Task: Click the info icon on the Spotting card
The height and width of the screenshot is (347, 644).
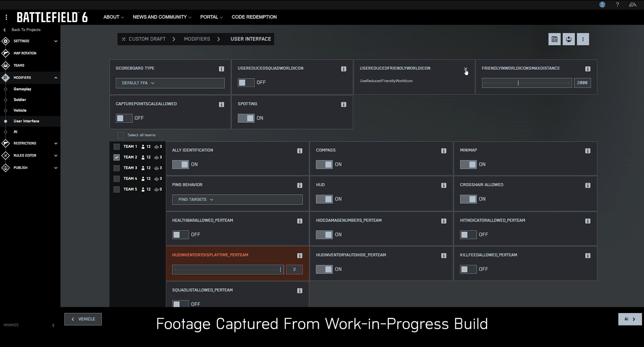Action: point(344,104)
